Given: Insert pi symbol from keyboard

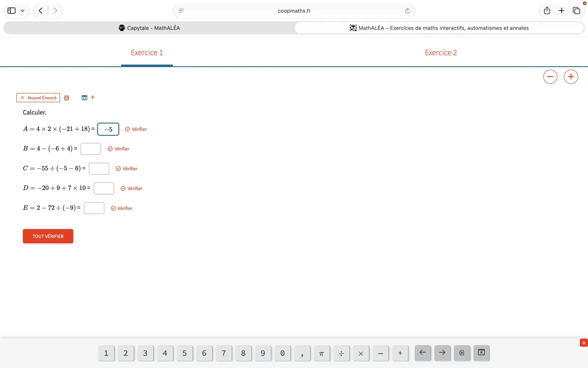Looking at the screenshot, I should tap(322, 353).
